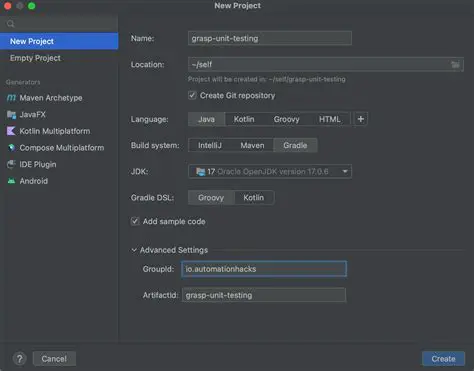Screen dimensions: 474x371
Task: Select HTML as the language
Action: point(330,119)
